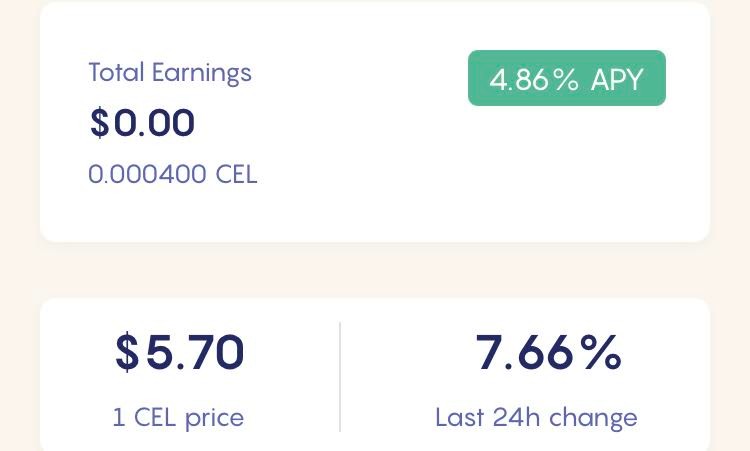This screenshot has height=451, width=750.
Task: Click the CEL unit after 0.000400
Action: [236, 174]
